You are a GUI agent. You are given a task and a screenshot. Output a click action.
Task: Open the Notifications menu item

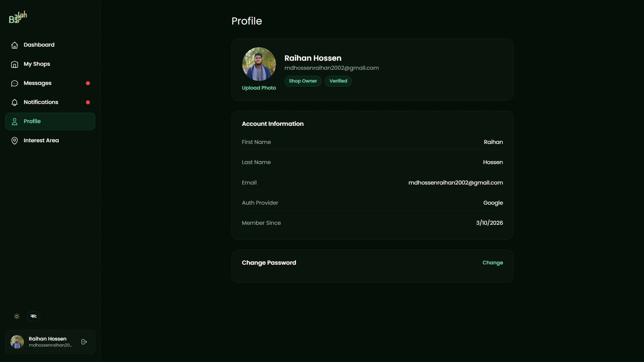click(41, 102)
